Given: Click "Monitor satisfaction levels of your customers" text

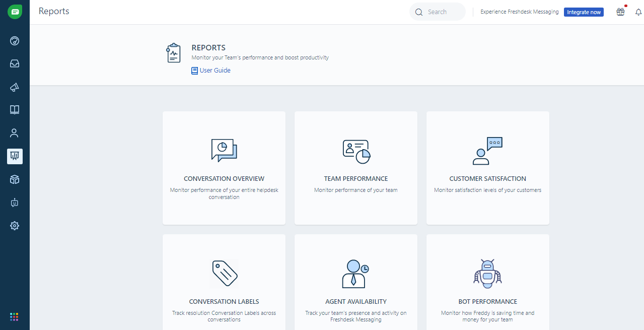Looking at the screenshot, I should pos(488,190).
